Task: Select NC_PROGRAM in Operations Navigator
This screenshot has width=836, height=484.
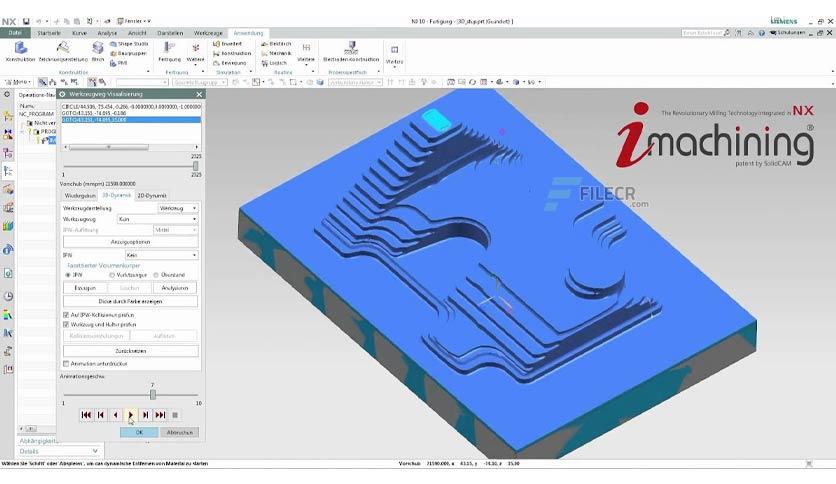Action: (x=37, y=114)
